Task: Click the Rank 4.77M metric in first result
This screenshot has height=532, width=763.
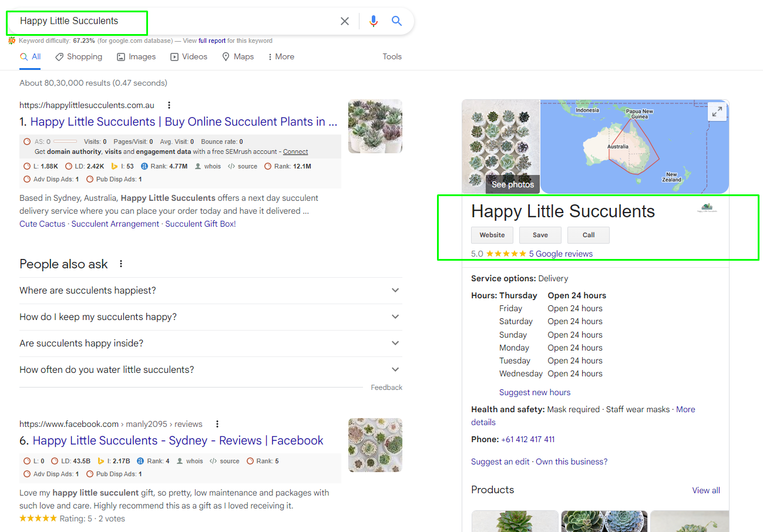Action: 164,167
